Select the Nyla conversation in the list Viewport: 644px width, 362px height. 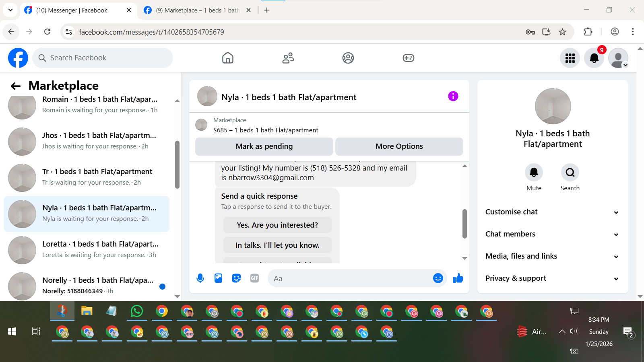pyautogui.click(x=87, y=214)
